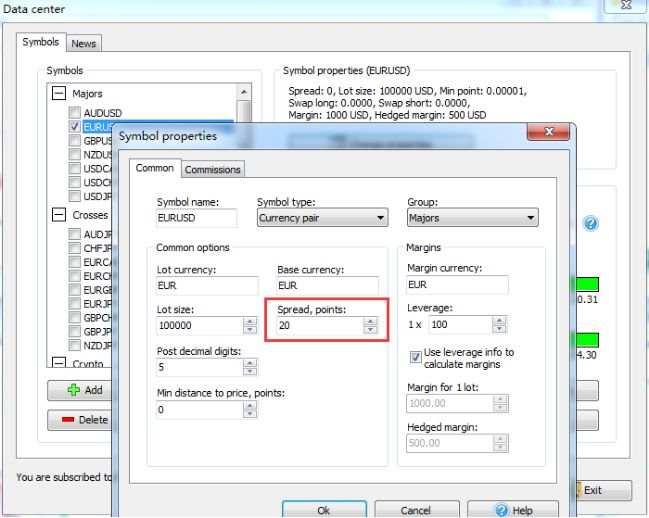This screenshot has height=518, width=649.
Task: Check the NZDJPY cross checkbox
Action: [x=75, y=345]
